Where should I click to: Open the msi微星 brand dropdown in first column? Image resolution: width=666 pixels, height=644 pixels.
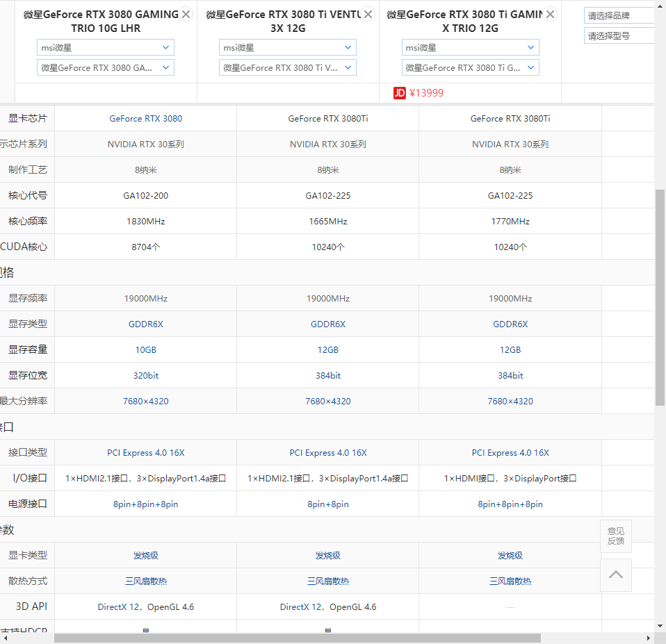pyautogui.click(x=105, y=47)
